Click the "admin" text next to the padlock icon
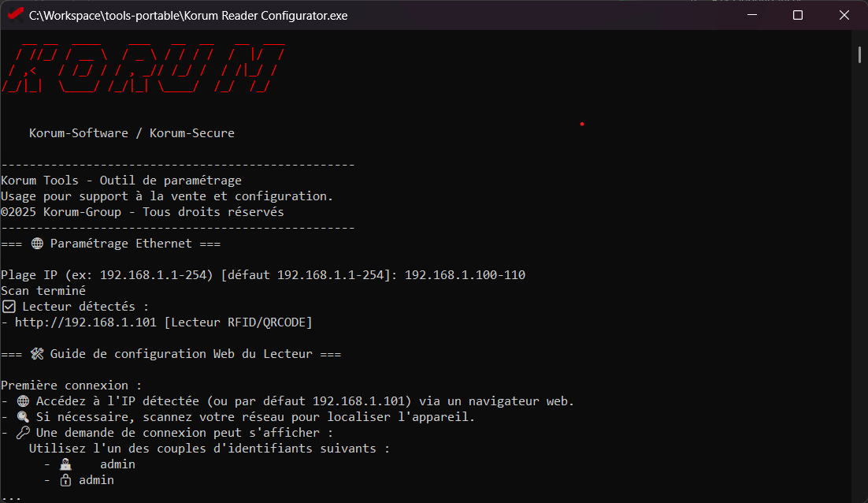868x503 pixels. (x=96, y=479)
